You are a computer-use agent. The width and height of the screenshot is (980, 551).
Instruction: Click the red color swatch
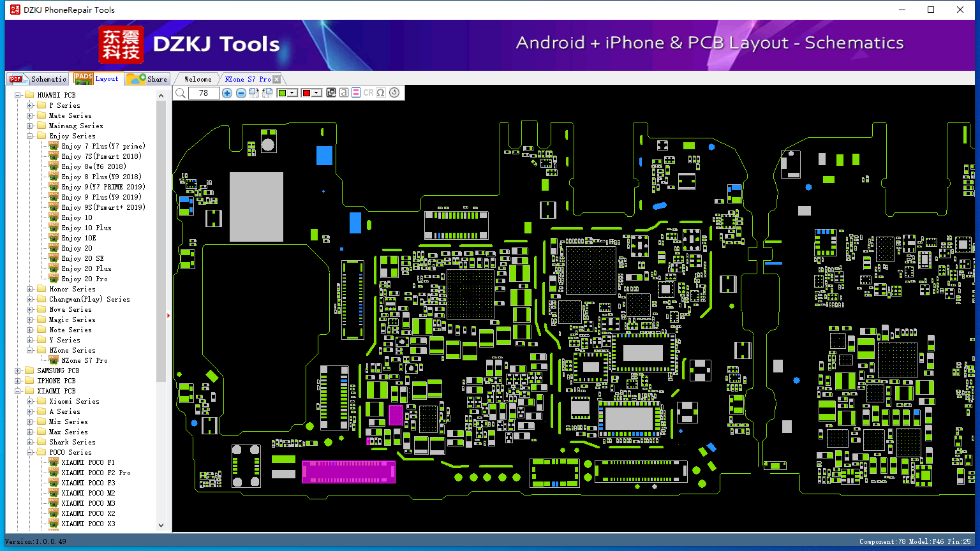tap(306, 93)
